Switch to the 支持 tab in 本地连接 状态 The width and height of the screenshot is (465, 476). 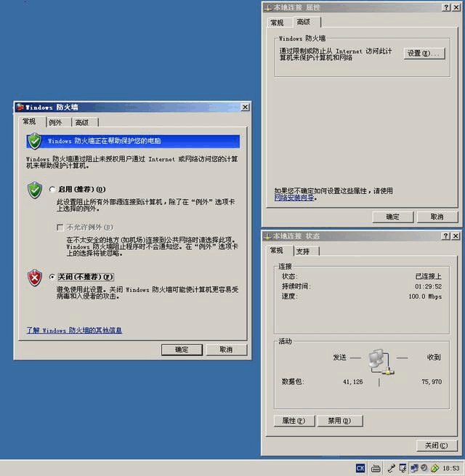point(303,251)
